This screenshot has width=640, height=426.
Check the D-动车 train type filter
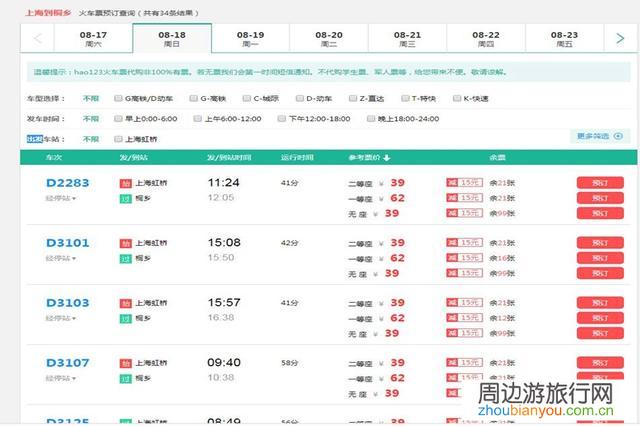click(300, 98)
